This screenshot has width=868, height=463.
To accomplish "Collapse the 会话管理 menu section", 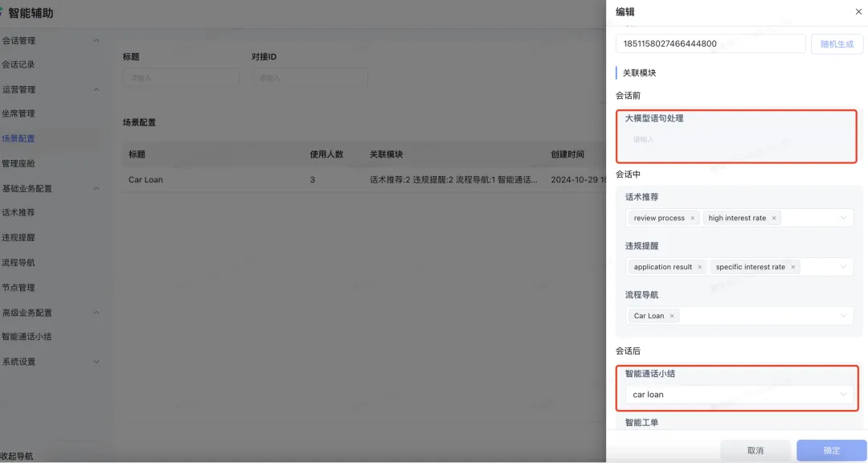I will click(x=96, y=40).
